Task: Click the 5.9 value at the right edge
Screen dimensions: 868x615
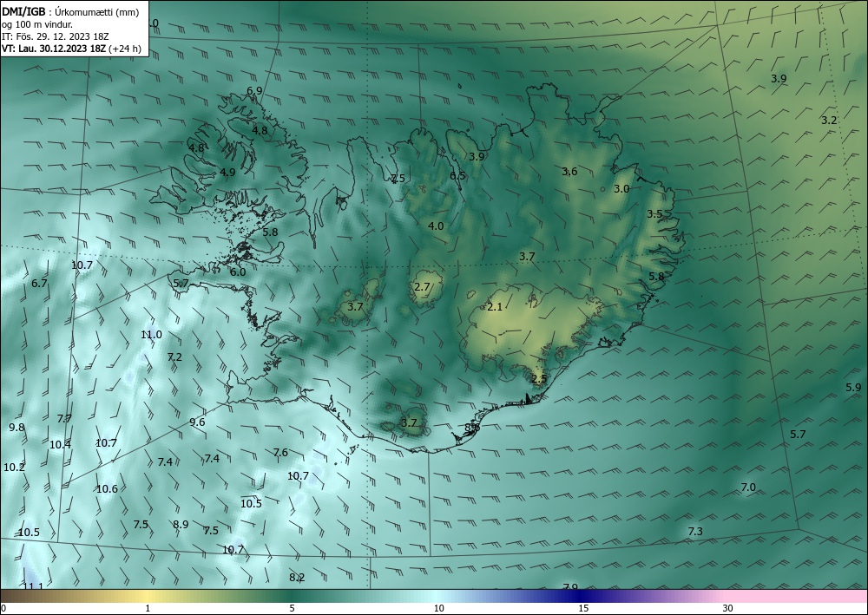Action: [853, 388]
